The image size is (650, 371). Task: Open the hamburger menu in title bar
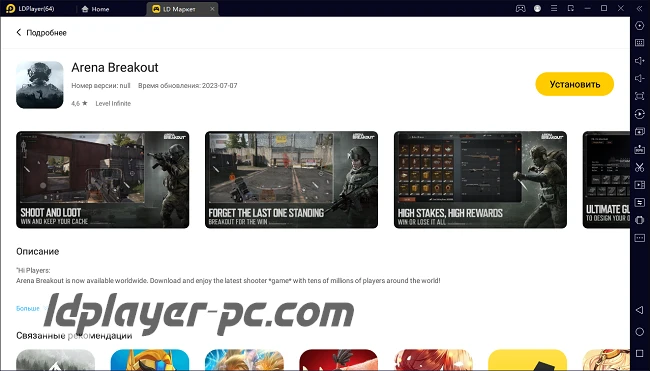coord(554,8)
